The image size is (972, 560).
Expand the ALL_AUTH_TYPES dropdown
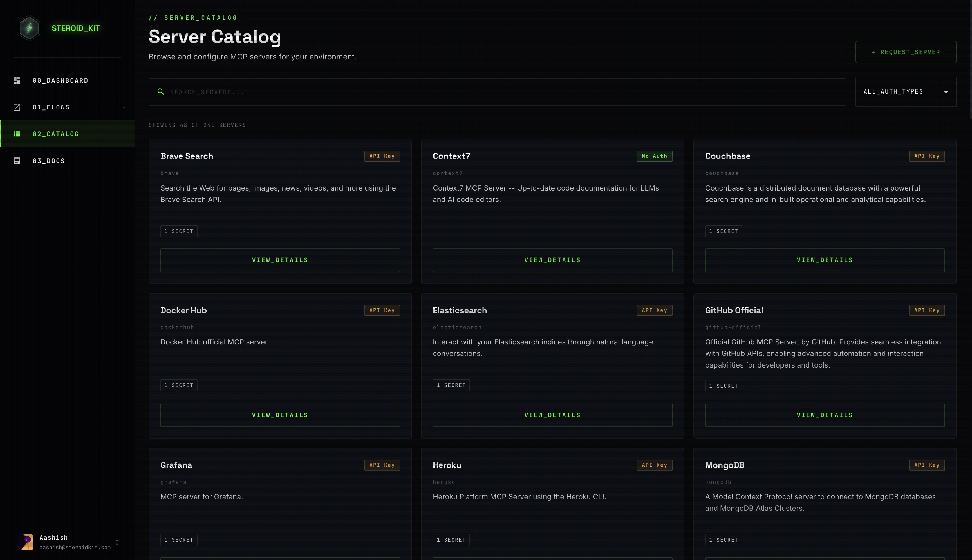[906, 91]
